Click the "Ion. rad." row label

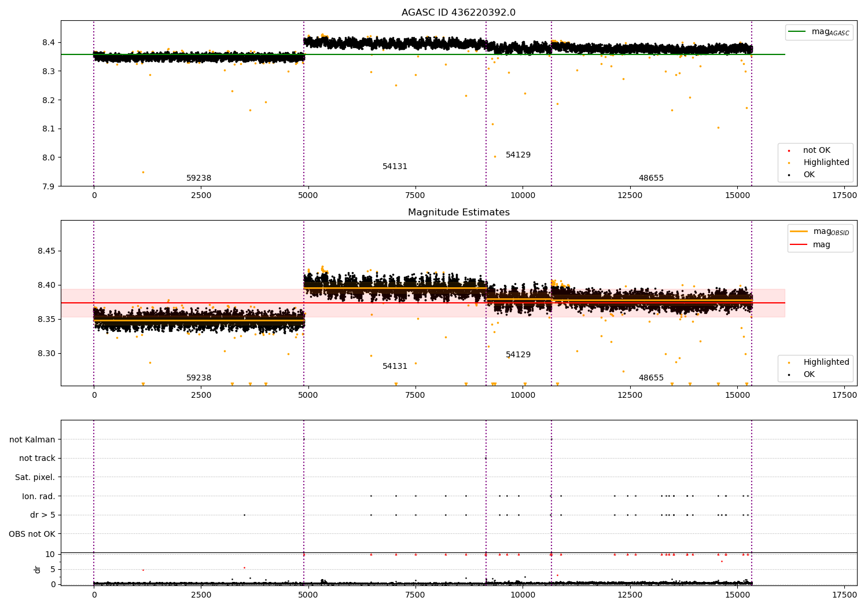[39, 497]
